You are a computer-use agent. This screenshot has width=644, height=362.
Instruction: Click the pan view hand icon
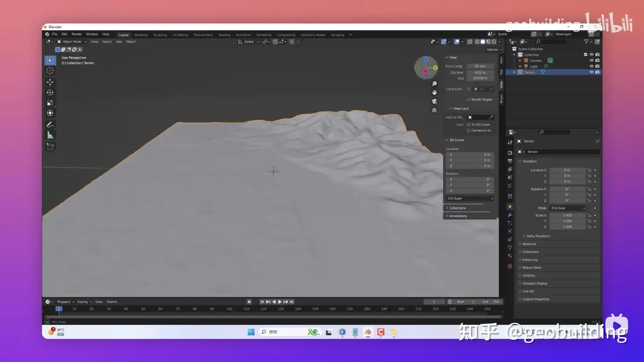(434, 93)
